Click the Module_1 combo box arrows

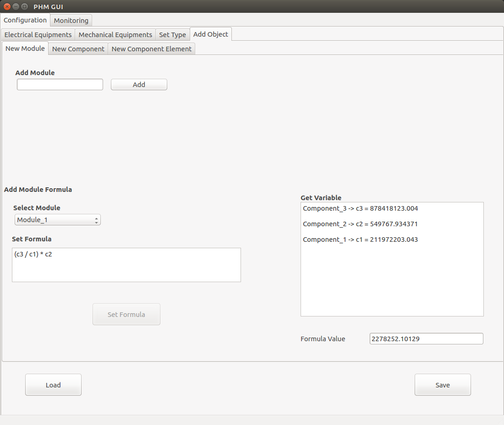[96, 220]
